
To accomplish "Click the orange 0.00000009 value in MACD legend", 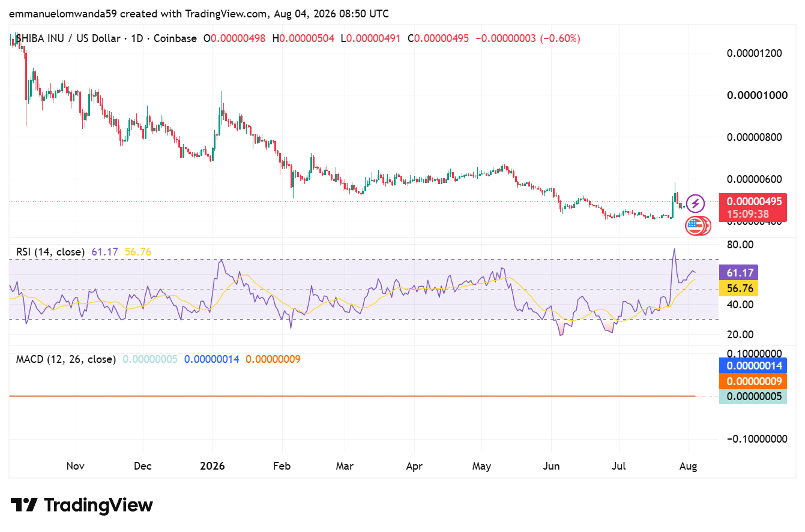I will click(273, 359).
